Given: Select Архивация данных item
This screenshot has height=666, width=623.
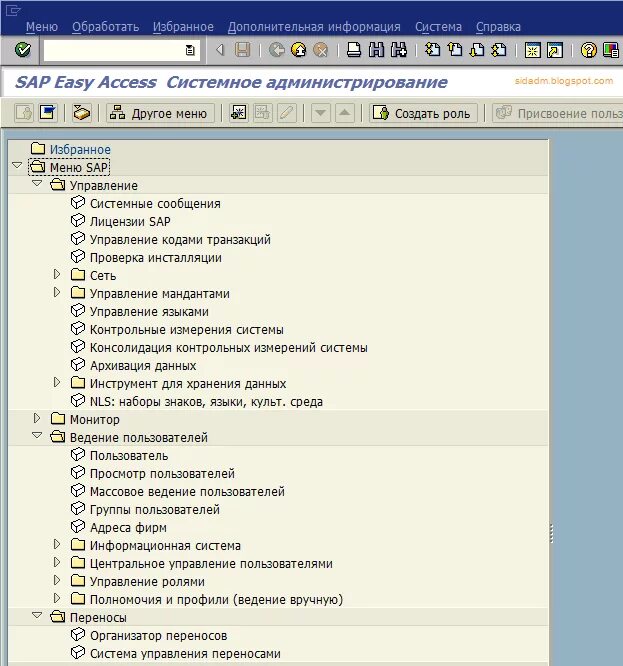Looking at the screenshot, I should (x=143, y=366).
